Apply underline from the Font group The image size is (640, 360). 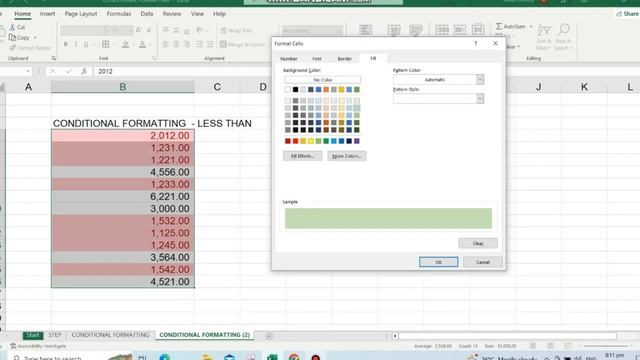(86, 44)
